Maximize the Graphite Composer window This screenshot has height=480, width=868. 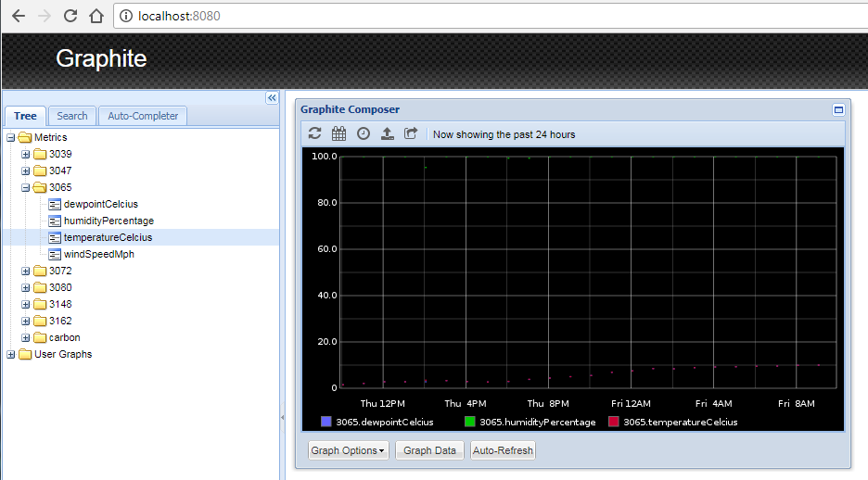pos(838,109)
